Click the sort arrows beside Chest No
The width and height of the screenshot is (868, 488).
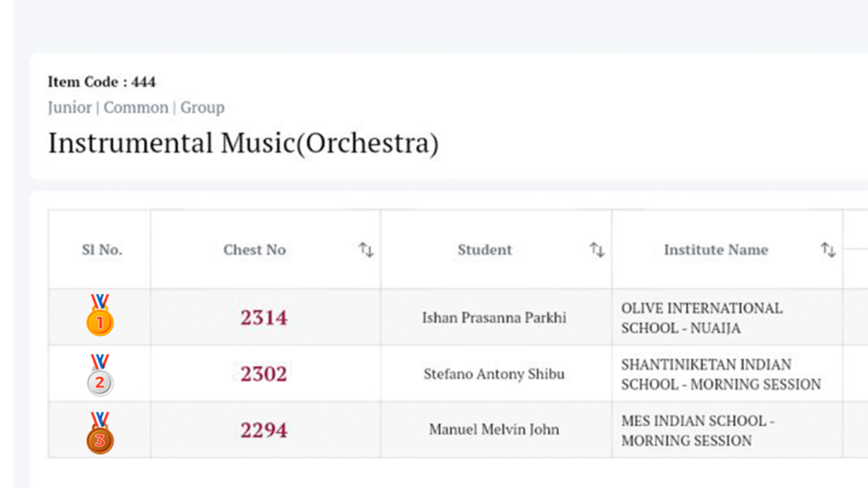(365, 250)
